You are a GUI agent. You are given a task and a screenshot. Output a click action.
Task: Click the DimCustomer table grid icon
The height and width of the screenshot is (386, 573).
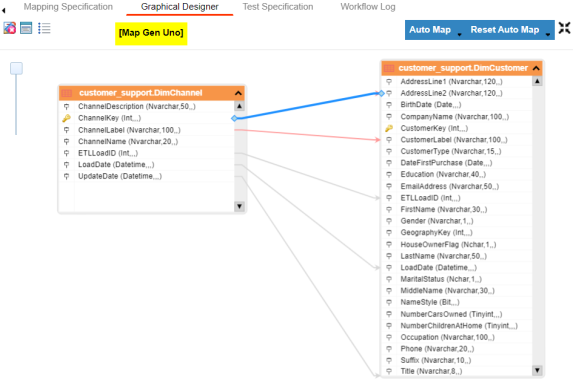click(x=389, y=68)
